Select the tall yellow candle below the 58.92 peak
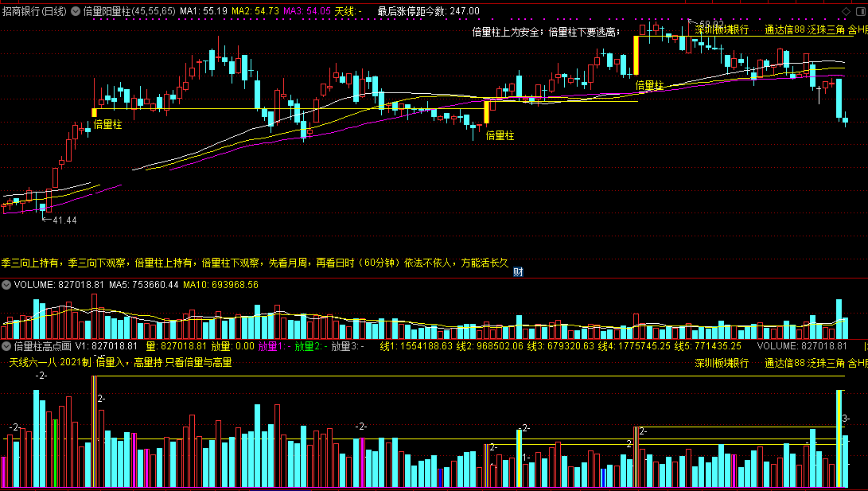The image size is (868, 491). click(x=636, y=56)
